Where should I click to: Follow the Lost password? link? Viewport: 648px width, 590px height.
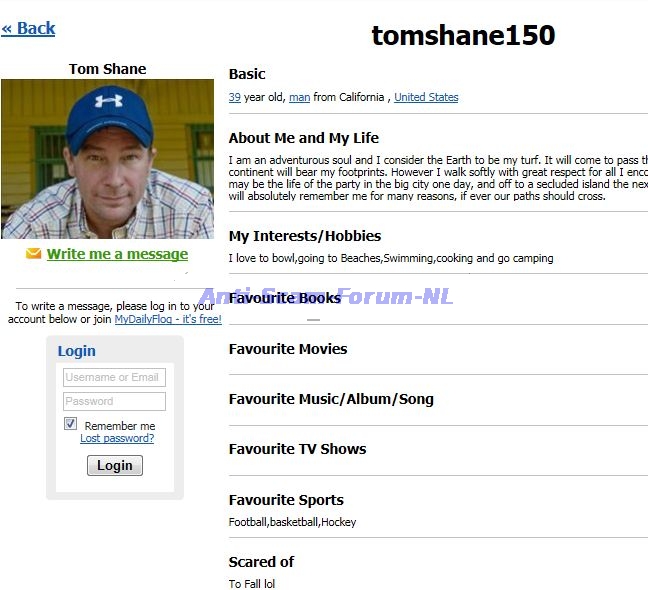pos(117,438)
